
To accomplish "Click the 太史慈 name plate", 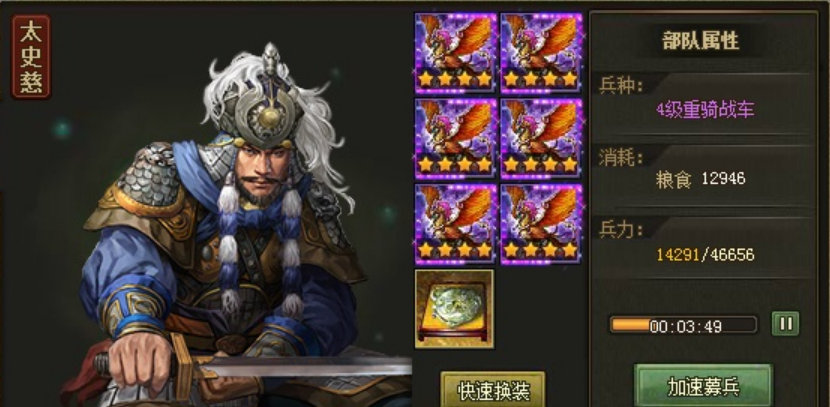I will click(x=31, y=57).
